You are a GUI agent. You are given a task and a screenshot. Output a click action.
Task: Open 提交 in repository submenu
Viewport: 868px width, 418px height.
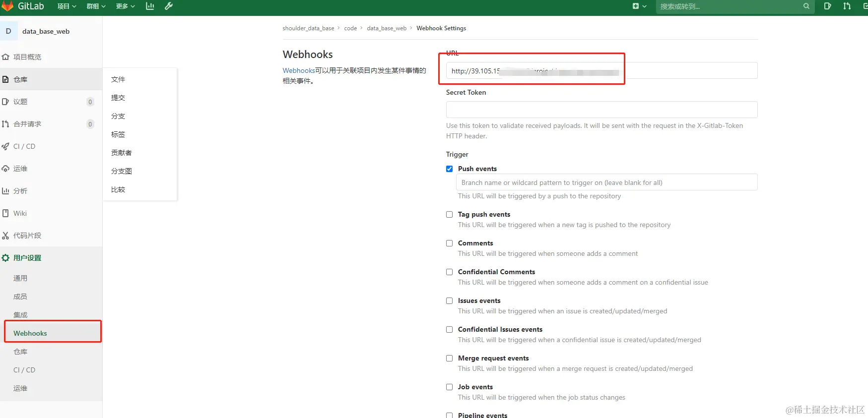pyautogui.click(x=118, y=98)
